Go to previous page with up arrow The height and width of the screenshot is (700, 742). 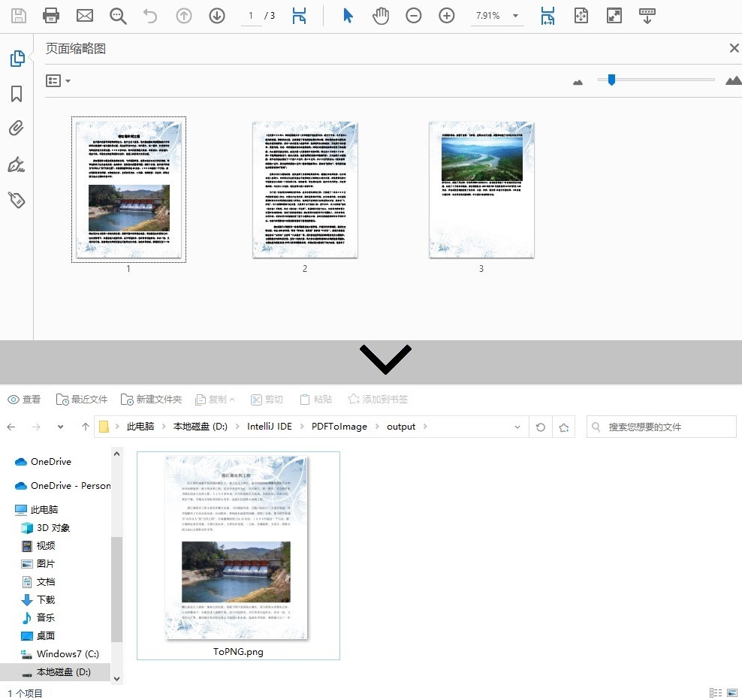(x=183, y=16)
